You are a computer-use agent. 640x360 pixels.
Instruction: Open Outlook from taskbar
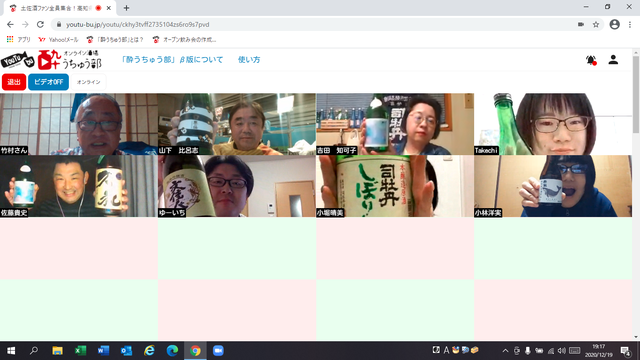coord(126,351)
